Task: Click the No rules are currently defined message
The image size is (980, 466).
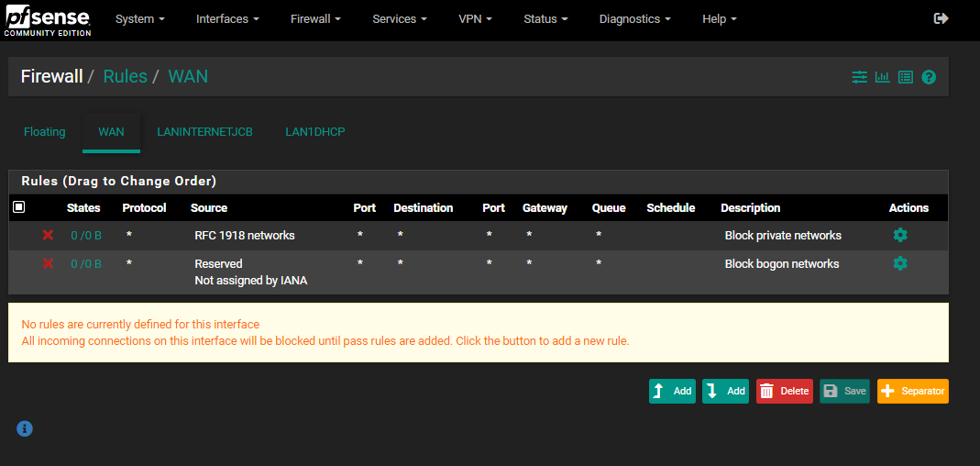Action: (140, 324)
